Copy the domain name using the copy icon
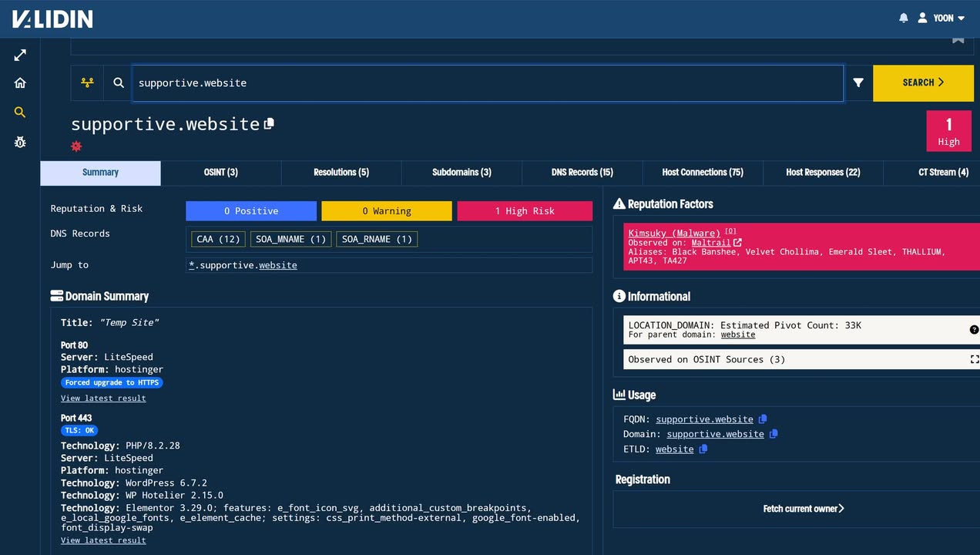This screenshot has height=555, width=980. (268, 123)
